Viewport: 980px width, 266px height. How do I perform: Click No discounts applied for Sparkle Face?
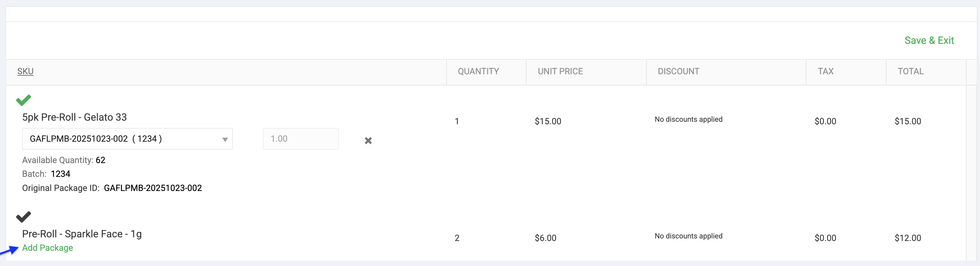(688, 236)
